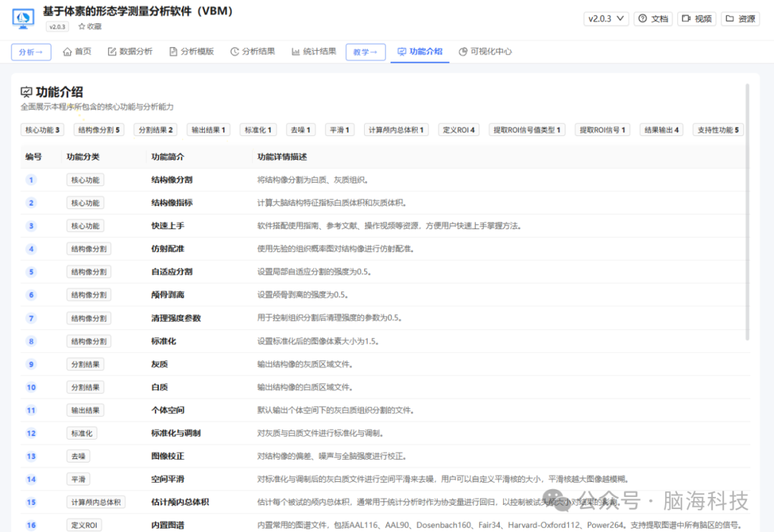Click the home icon in navigation
This screenshot has height=532, width=774.
67,52
